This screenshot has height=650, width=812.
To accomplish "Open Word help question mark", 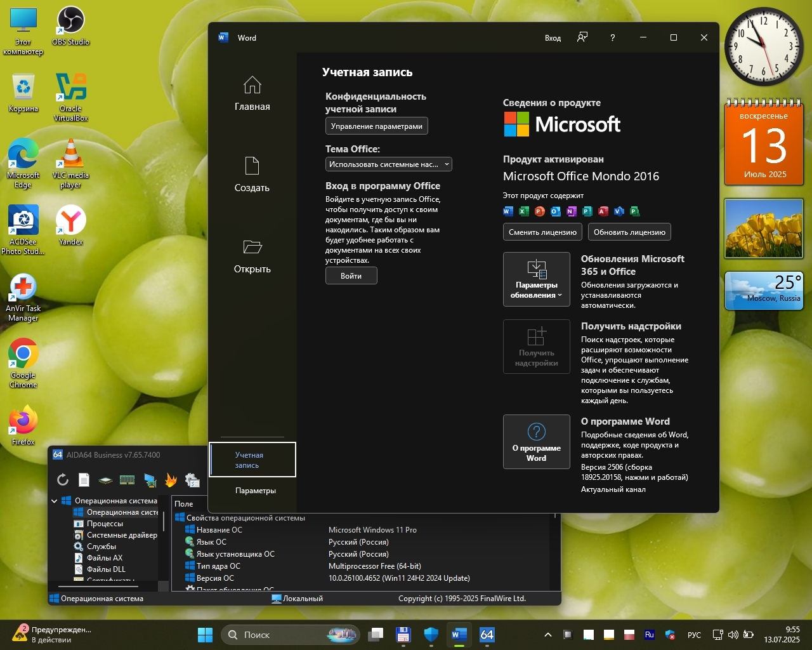I will click(612, 37).
